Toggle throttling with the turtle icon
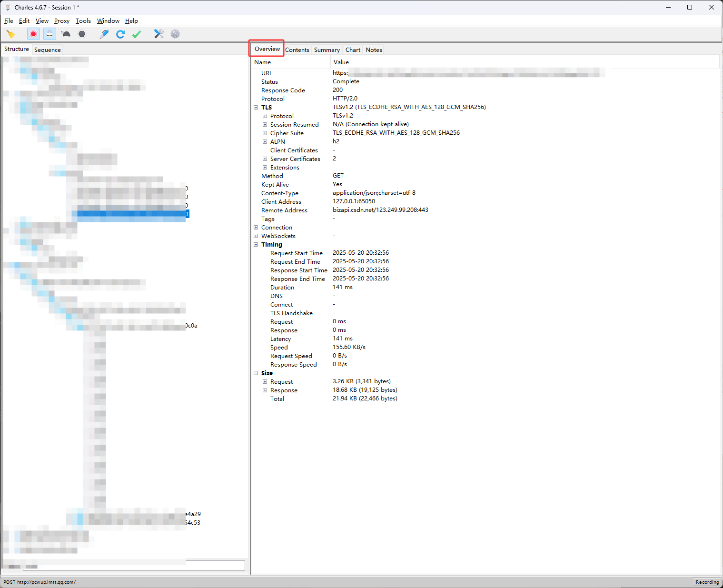Screen dimensions: 723x588 coord(66,34)
